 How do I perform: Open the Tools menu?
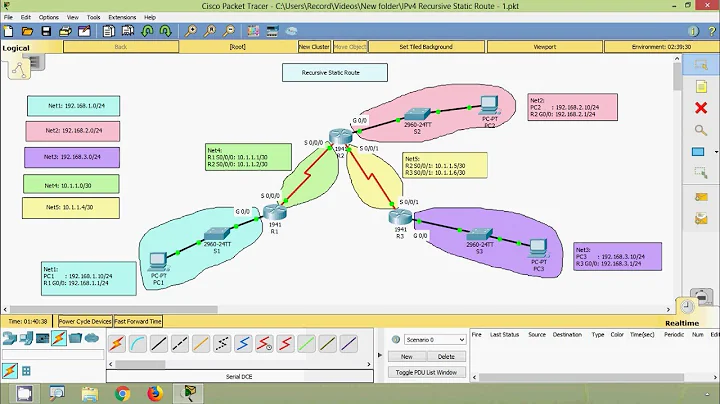[93, 17]
